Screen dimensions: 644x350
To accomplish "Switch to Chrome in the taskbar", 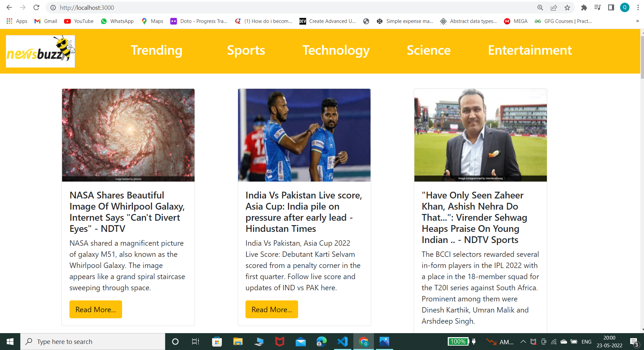I will click(x=363, y=342).
